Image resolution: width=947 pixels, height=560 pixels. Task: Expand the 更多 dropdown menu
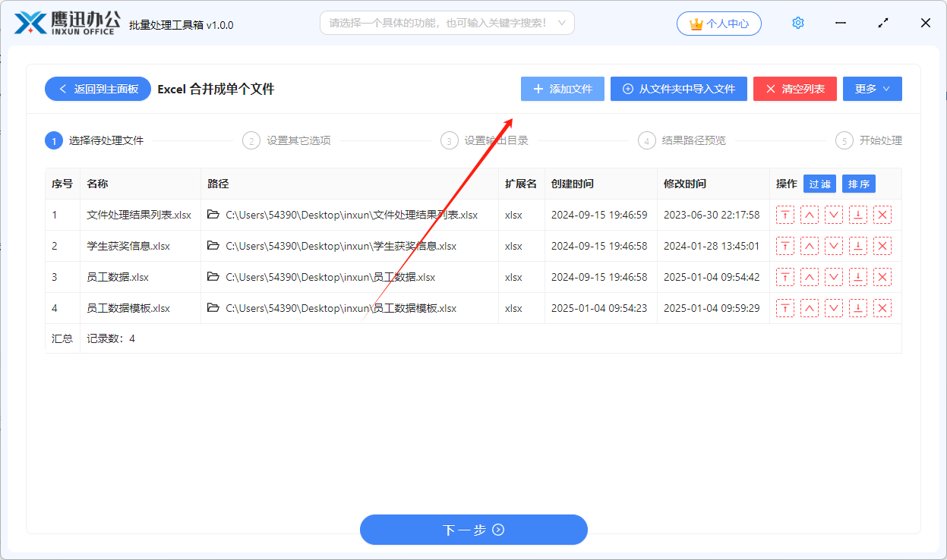[x=872, y=88]
